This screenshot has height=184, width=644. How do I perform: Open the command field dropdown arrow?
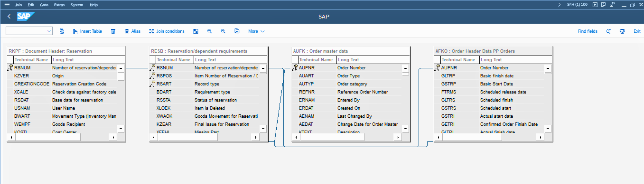coord(49,31)
